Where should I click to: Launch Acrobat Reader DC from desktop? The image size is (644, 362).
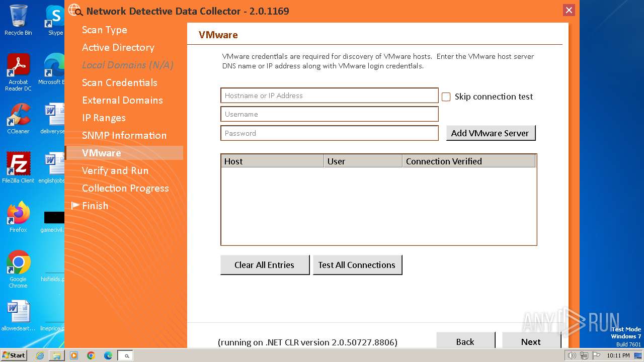coord(18,72)
